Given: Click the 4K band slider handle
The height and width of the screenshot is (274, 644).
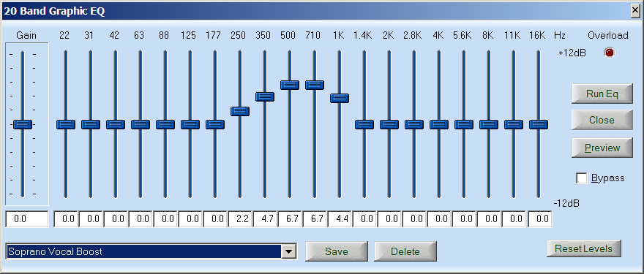Looking at the screenshot, I should click(439, 124).
